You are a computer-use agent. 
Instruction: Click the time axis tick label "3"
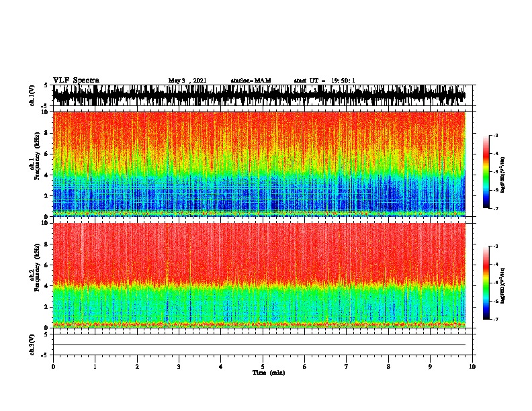click(x=179, y=367)
